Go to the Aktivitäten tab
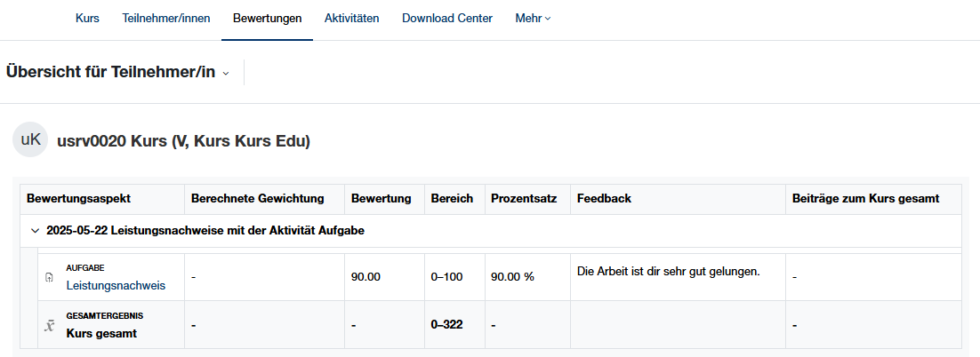980x357 pixels. click(x=351, y=18)
